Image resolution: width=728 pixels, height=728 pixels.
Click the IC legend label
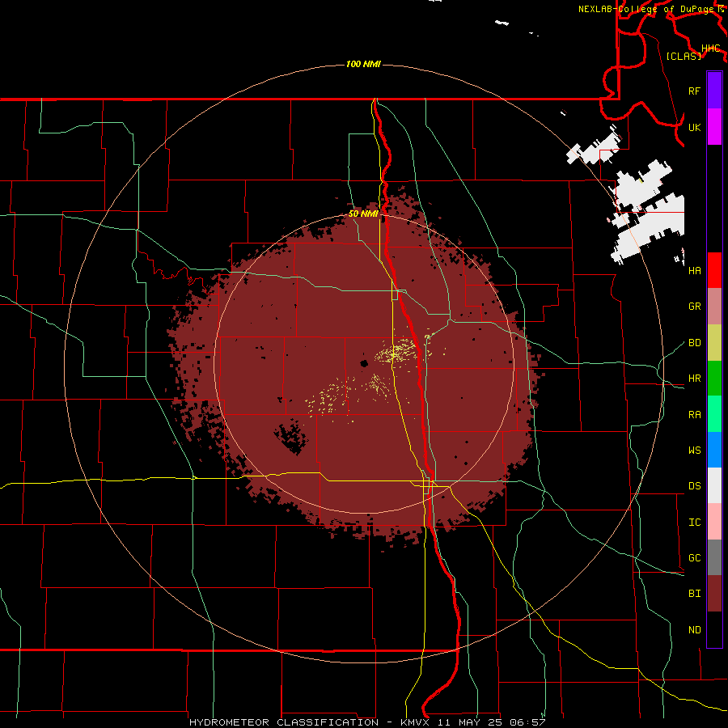(x=694, y=523)
